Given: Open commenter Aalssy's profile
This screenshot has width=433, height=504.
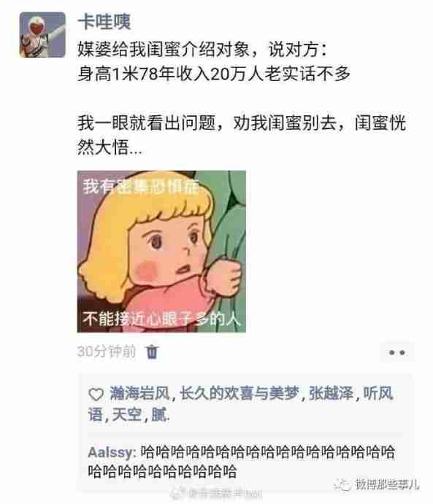Looking at the screenshot, I should pos(111,452).
